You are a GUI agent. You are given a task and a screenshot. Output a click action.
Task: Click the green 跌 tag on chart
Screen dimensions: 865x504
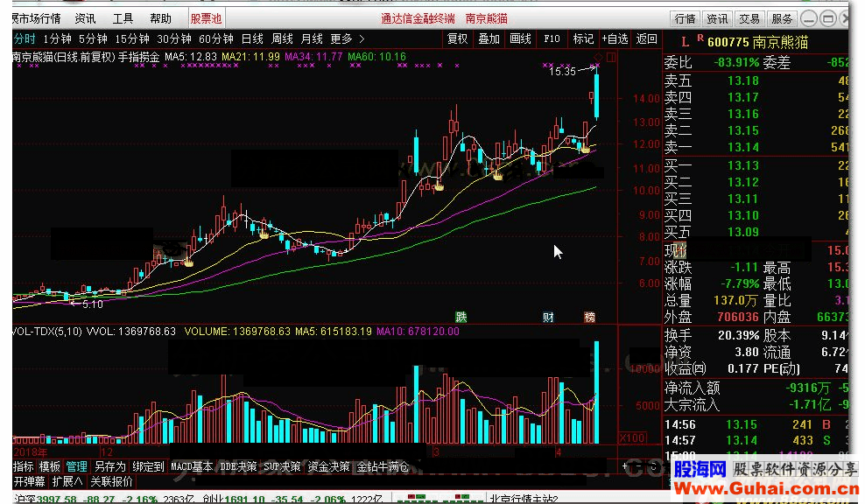[461, 317]
